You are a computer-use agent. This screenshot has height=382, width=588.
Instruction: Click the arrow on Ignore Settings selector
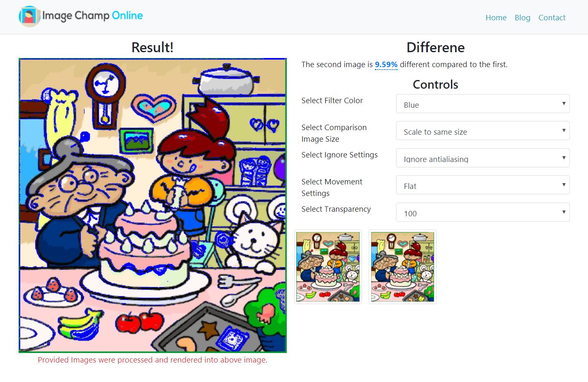tap(564, 158)
